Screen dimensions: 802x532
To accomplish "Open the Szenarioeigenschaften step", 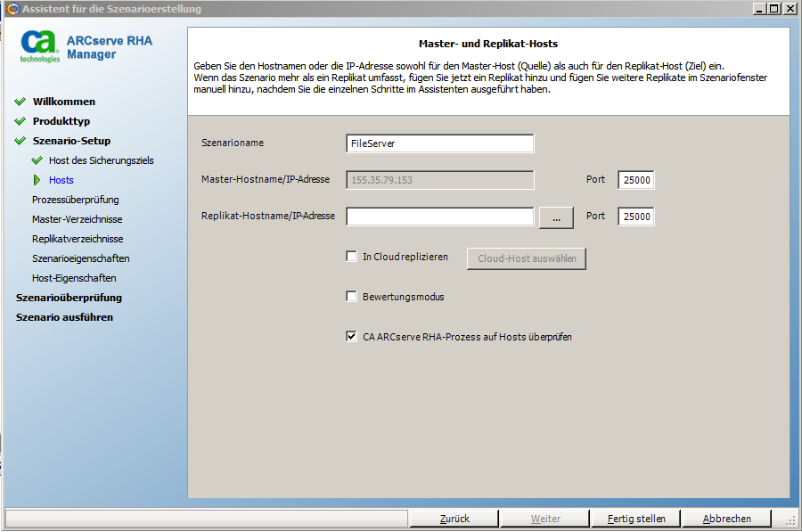I will coord(81,258).
